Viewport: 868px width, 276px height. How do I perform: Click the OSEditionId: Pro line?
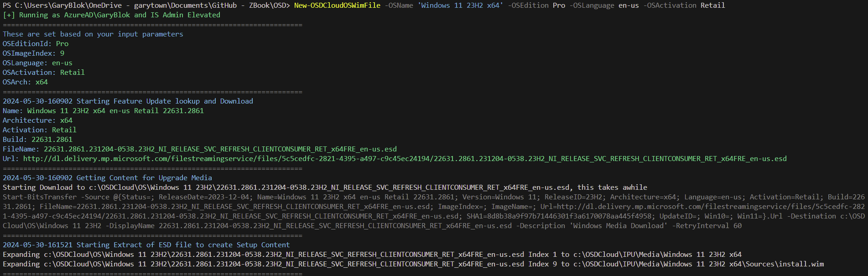(x=36, y=44)
